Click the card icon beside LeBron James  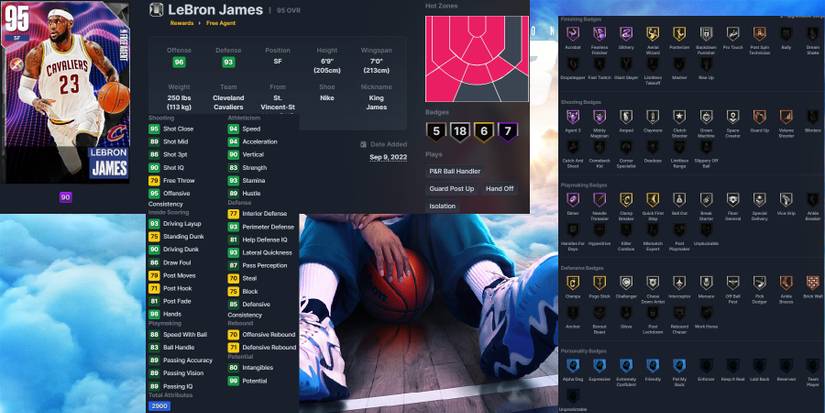pos(156,10)
